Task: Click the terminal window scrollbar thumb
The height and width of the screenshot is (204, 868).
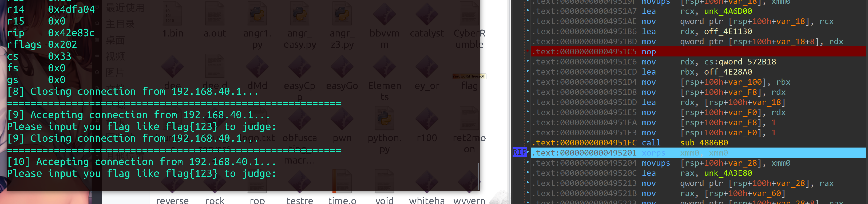Action: (478, 177)
